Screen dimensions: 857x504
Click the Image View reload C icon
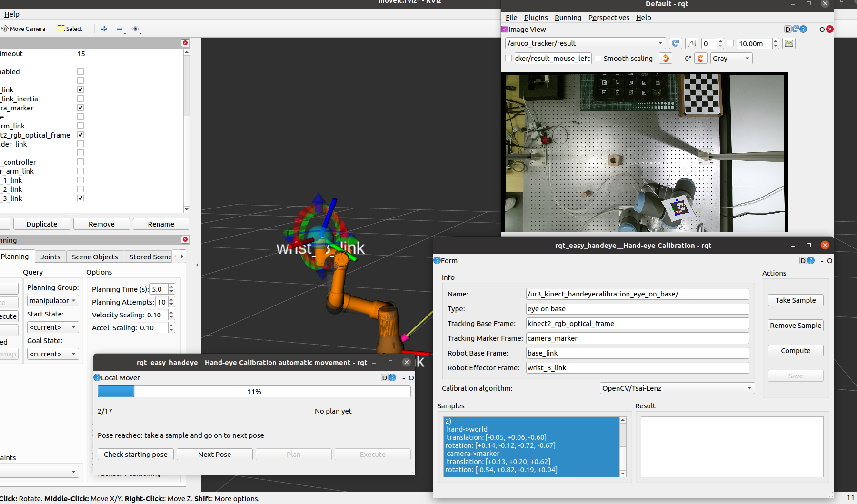tap(796, 29)
